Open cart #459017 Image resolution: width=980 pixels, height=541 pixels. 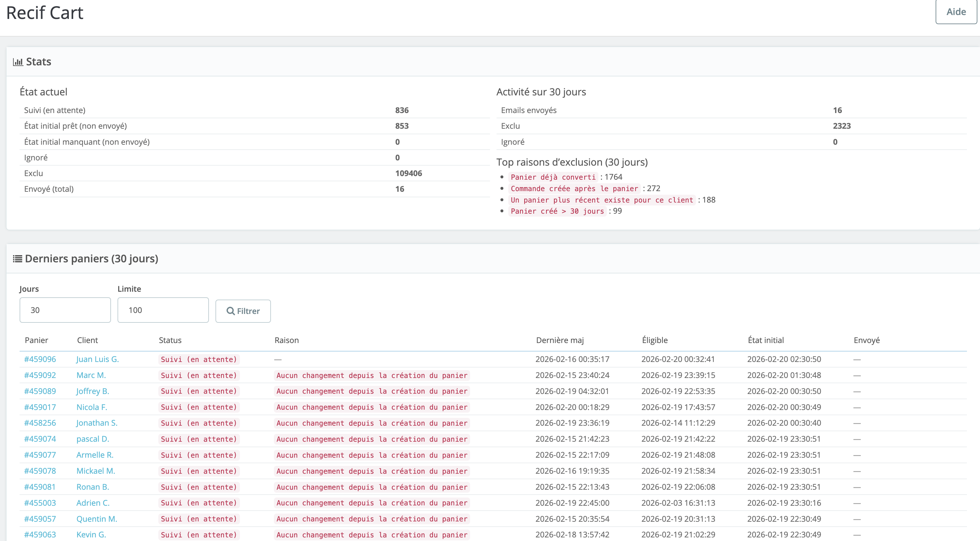point(40,407)
